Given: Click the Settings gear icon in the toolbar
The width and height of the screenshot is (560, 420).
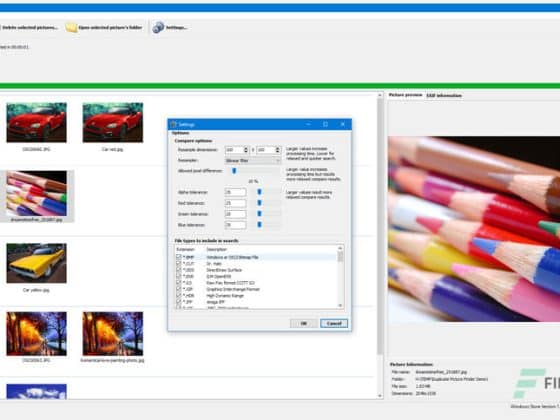Looking at the screenshot, I should (158, 27).
